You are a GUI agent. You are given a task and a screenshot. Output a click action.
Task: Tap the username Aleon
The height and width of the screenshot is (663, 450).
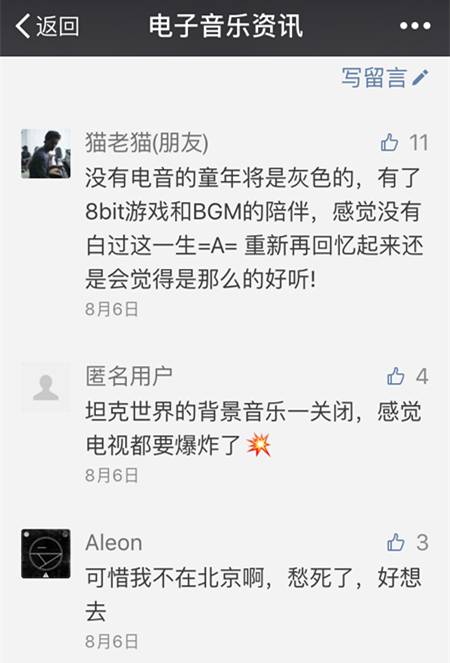[x=114, y=542]
